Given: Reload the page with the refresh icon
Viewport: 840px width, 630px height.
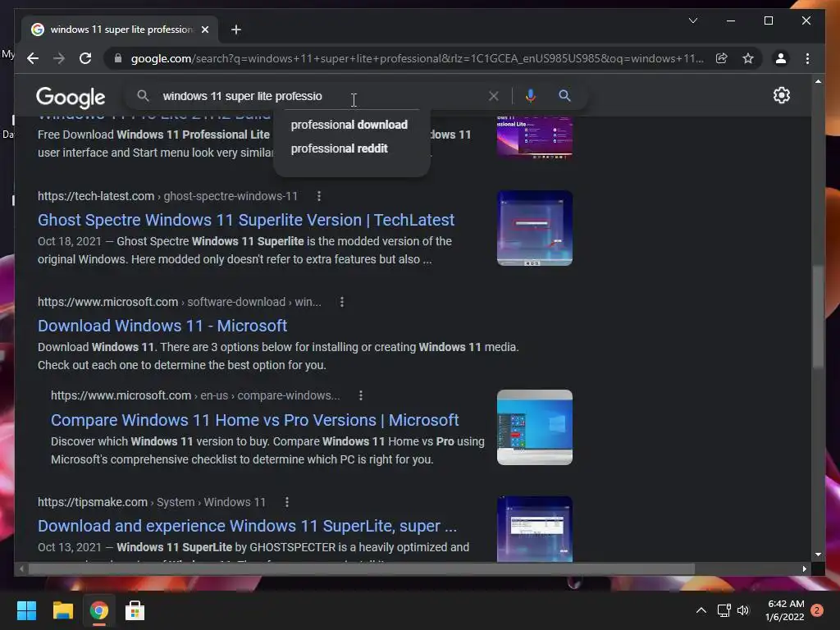Looking at the screenshot, I should pyautogui.click(x=85, y=58).
